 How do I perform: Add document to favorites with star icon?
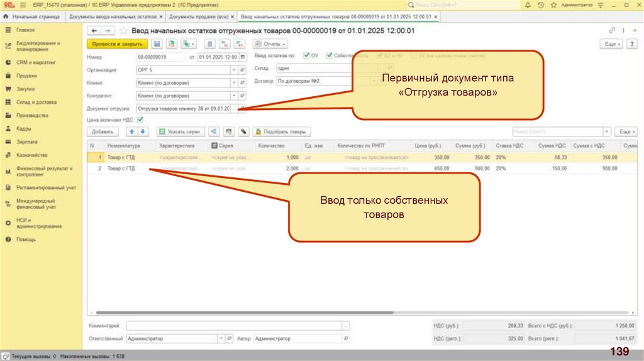[x=123, y=31]
